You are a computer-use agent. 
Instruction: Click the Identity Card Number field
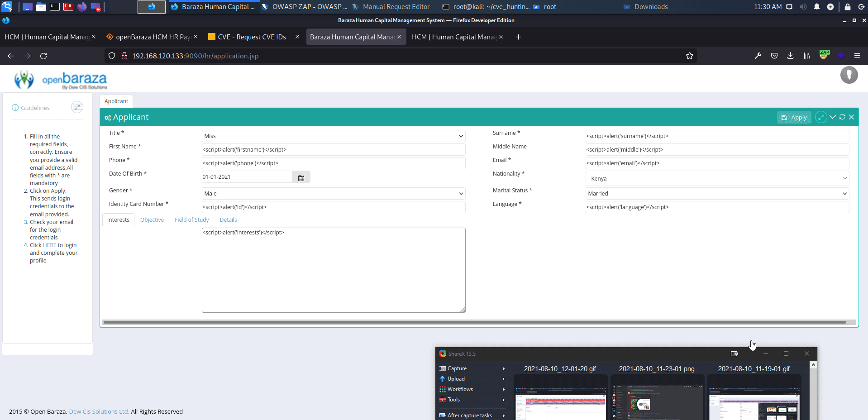click(x=334, y=207)
